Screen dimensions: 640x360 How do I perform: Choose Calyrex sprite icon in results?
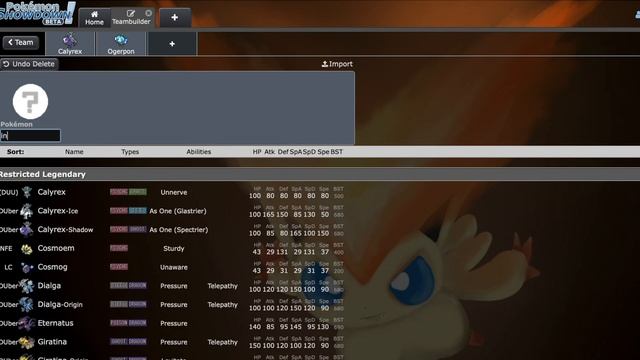[x=27, y=192]
